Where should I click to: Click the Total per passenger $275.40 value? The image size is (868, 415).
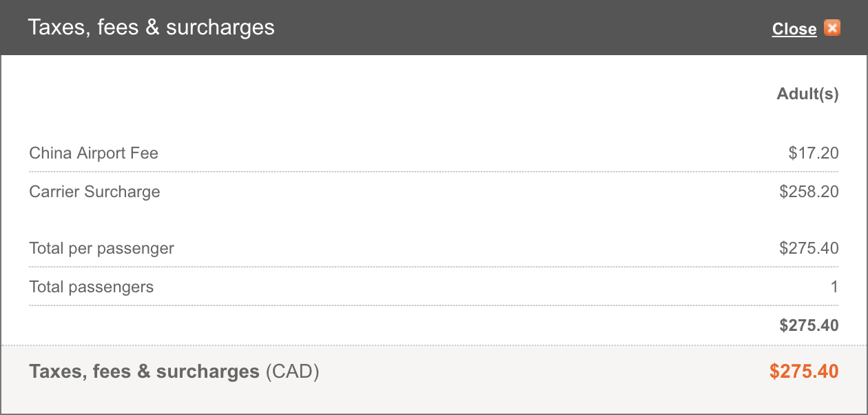tap(809, 248)
